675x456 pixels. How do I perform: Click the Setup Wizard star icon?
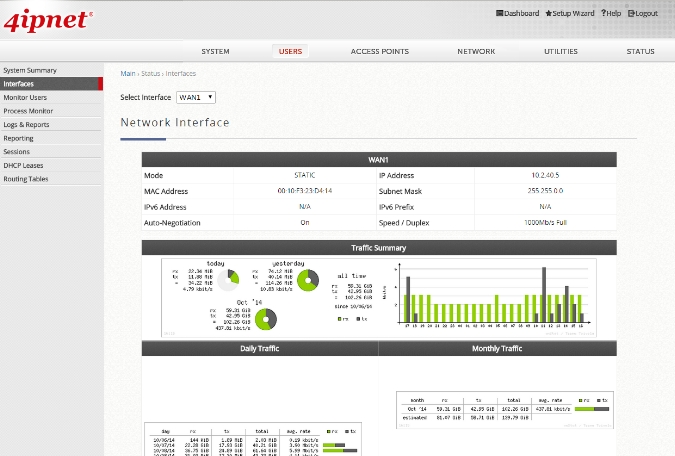(x=548, y=13)
